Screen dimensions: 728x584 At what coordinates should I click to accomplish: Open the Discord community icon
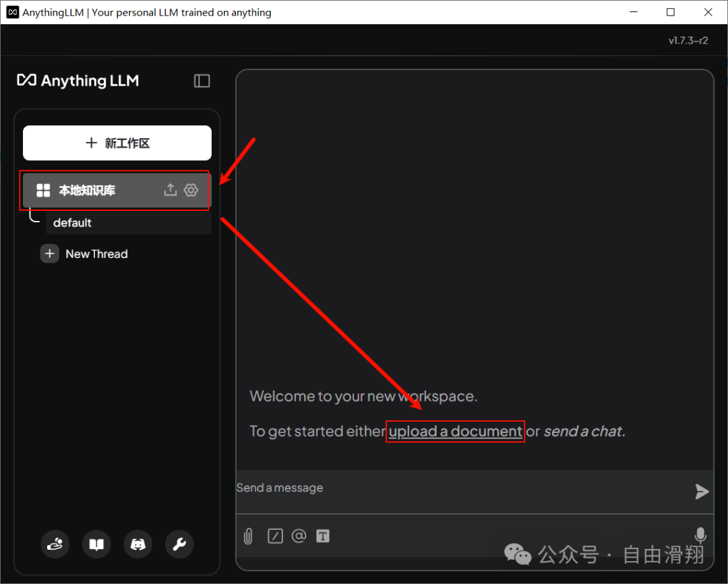click(x=138, y=544)
